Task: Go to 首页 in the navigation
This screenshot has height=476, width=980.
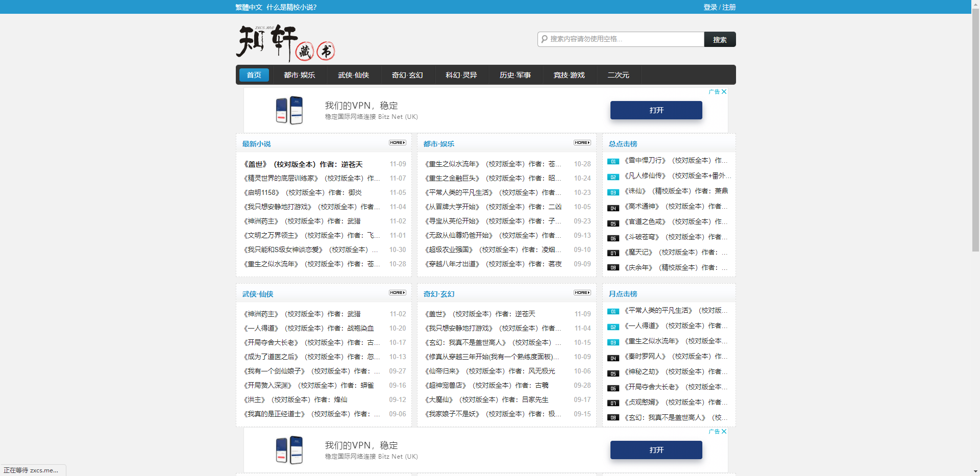Action: click(x=254, y=74)
